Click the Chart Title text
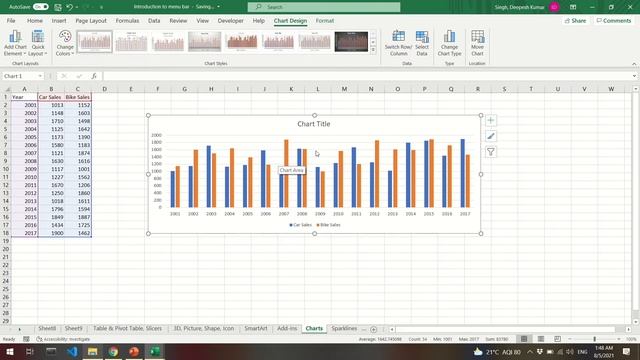The height and width of the screenshot is (360, 640). point(313,124)
